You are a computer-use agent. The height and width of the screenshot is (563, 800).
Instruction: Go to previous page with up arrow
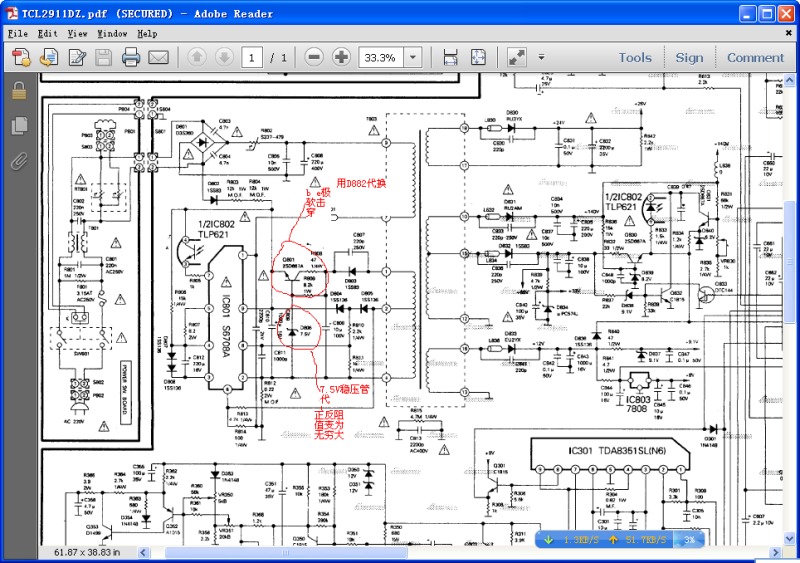click(x=197, y=57)
